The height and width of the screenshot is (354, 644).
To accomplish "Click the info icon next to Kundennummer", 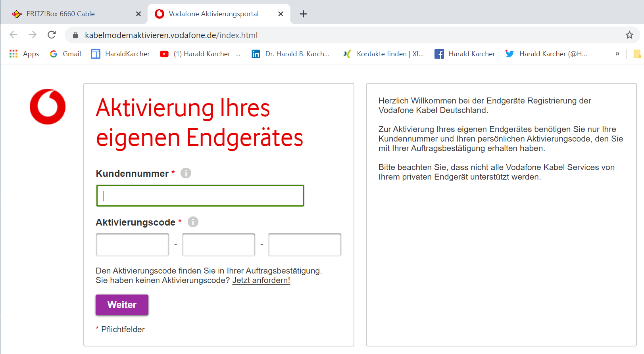I will coord(186,173).
